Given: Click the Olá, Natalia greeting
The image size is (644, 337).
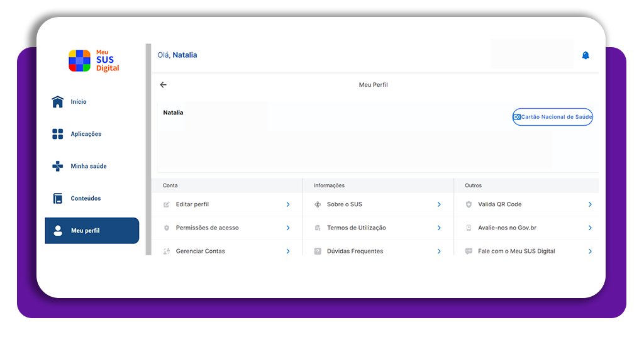Looking at the screenshot, I should pos(177,55).
